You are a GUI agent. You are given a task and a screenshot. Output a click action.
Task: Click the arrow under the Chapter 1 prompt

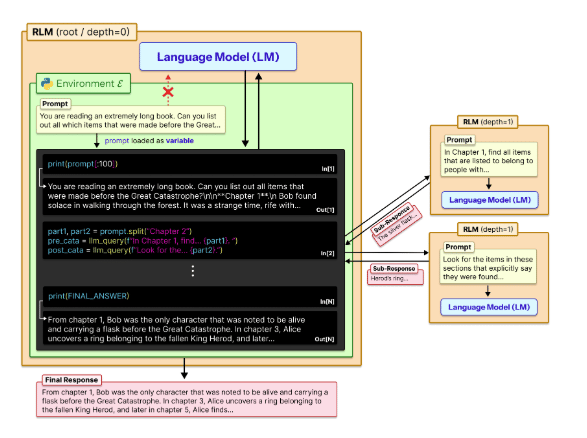pos(489,183)
